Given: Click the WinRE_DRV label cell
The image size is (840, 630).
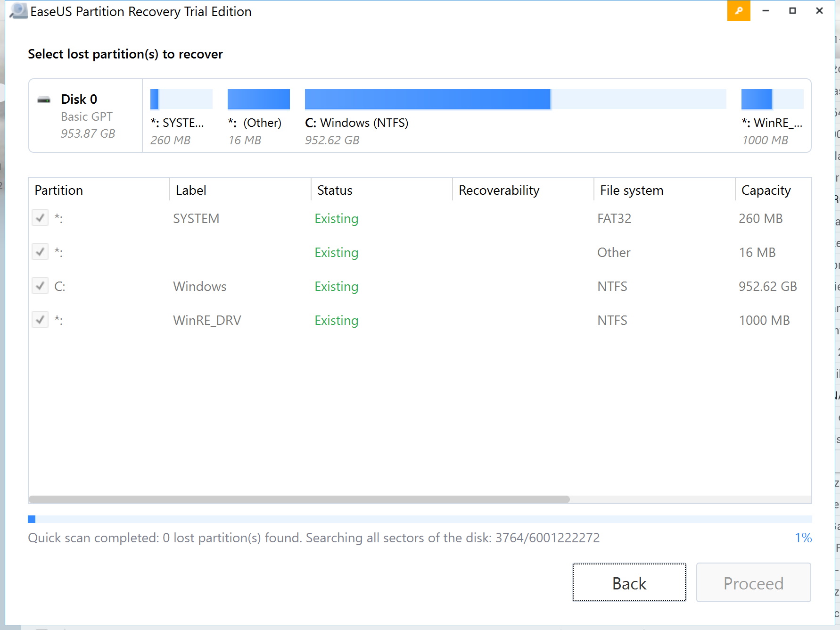Looking at the screenshot, I should [x=207, y=320].
